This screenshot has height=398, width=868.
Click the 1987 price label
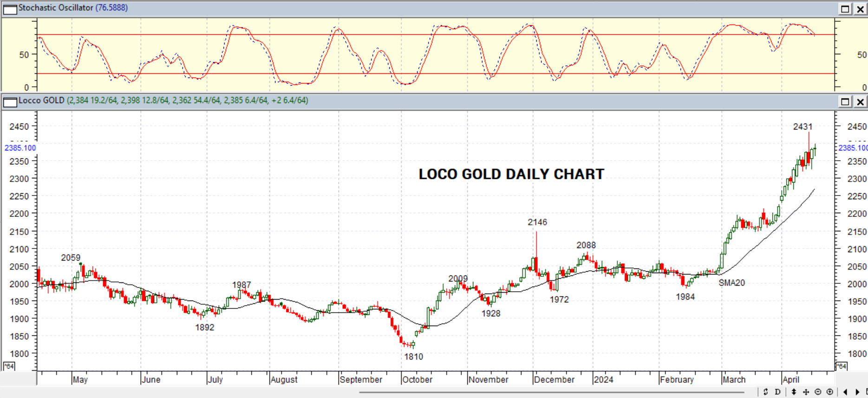click(241, 285)
